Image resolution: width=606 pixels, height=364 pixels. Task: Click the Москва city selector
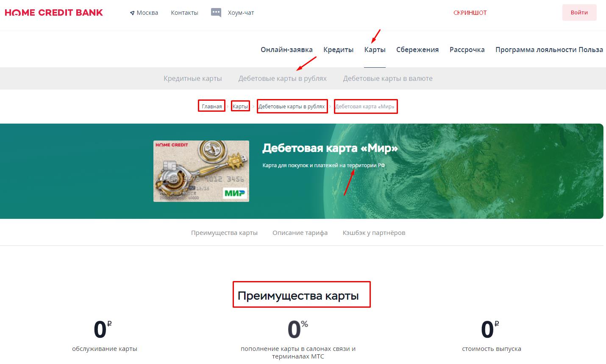147,13
